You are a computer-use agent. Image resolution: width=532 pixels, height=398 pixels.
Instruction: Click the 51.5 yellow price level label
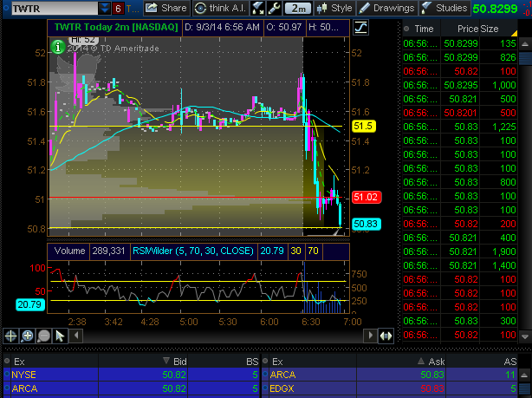click(363, 127)
